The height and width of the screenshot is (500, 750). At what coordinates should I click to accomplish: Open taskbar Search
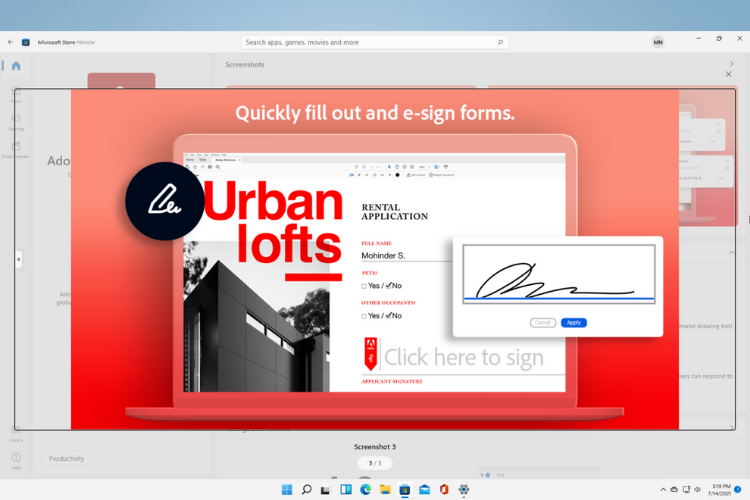[x=307, y=489]
